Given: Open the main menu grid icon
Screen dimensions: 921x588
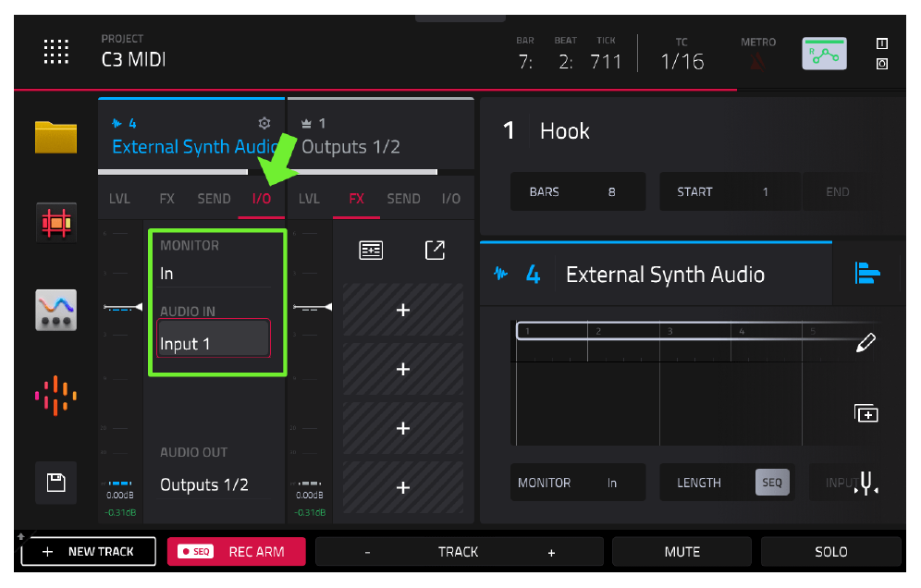Looking at the screenshot, I should coord(55,52).
